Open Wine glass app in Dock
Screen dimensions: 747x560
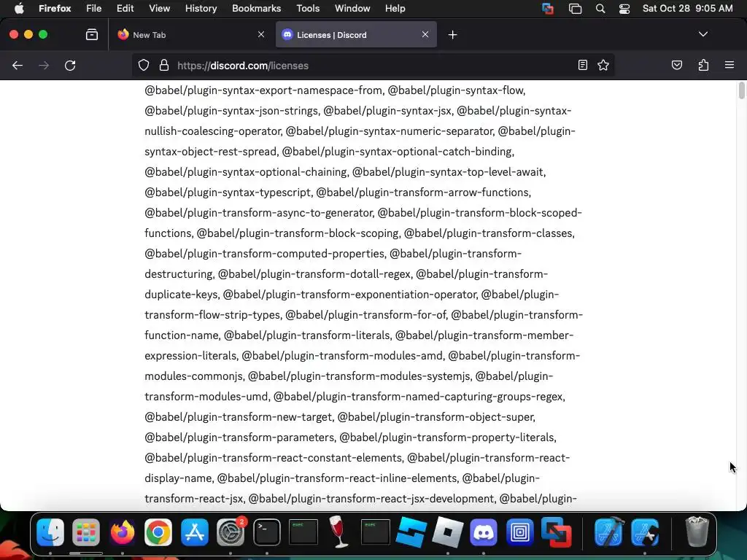338,532
